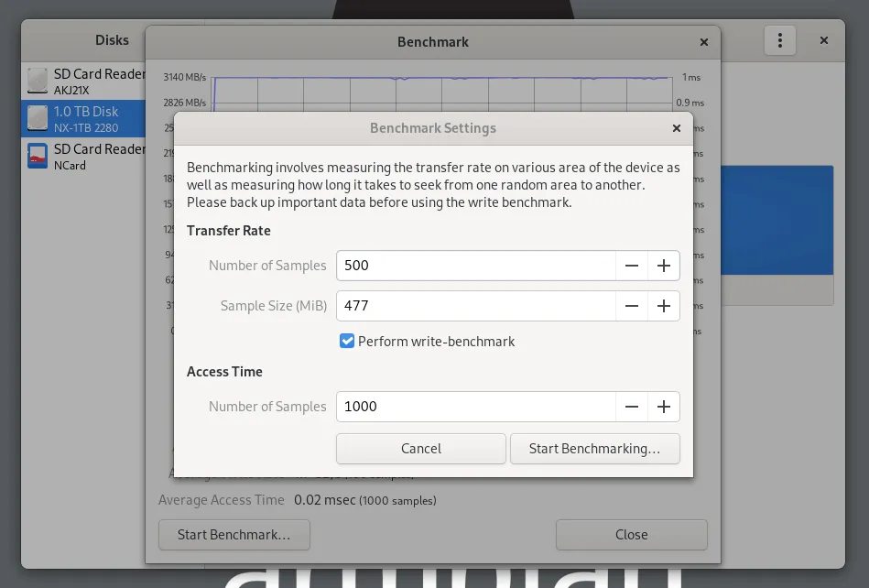The width and height of the screenshot is (869, 588).
Task: Click minus button for Sample Size
Action: click(632, 306)
